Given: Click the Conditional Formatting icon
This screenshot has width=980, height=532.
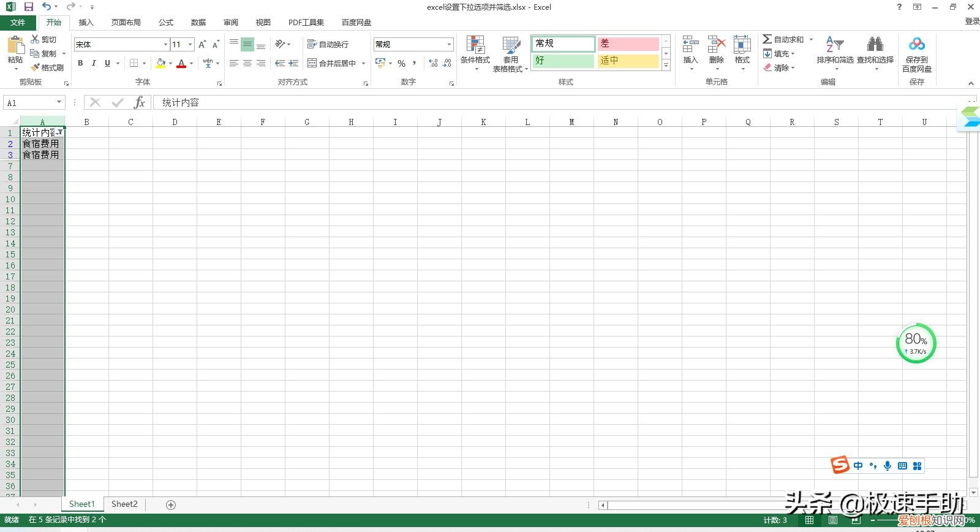Looking at the screenshot, I should [x=475, y=45].
